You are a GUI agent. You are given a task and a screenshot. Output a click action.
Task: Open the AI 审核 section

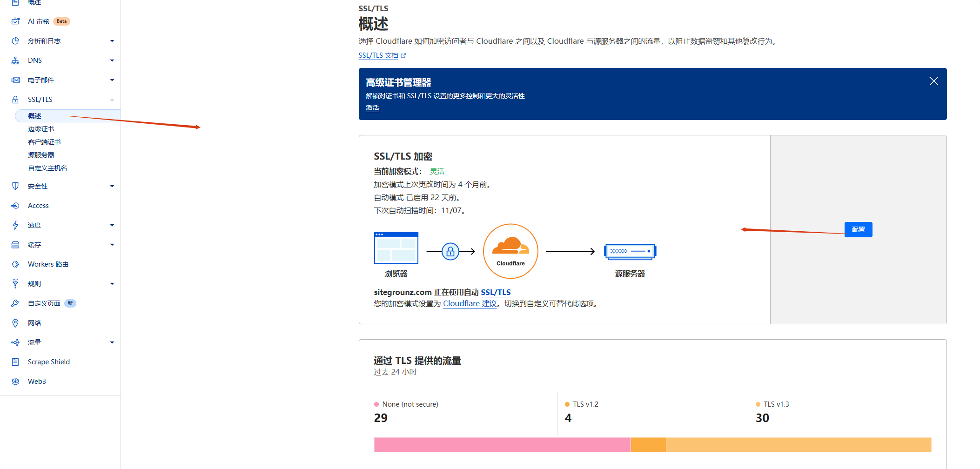39,21
